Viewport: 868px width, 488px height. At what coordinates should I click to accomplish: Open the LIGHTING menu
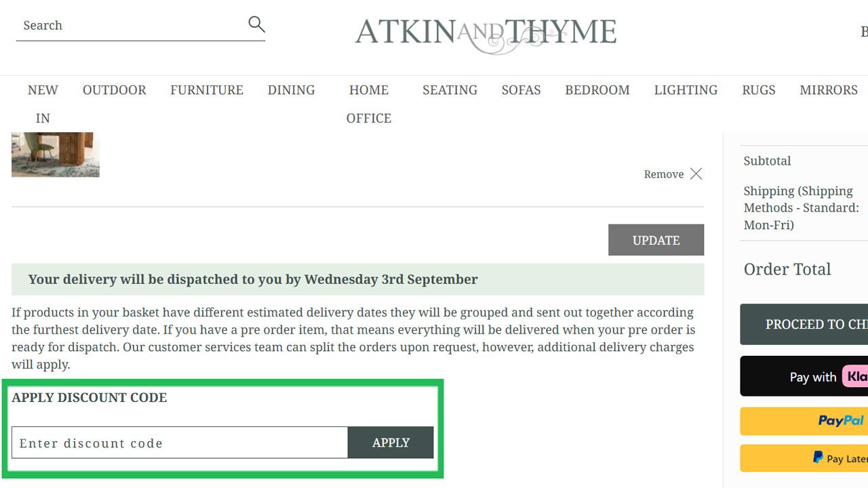pyautogui.click(x=686, y=90)
